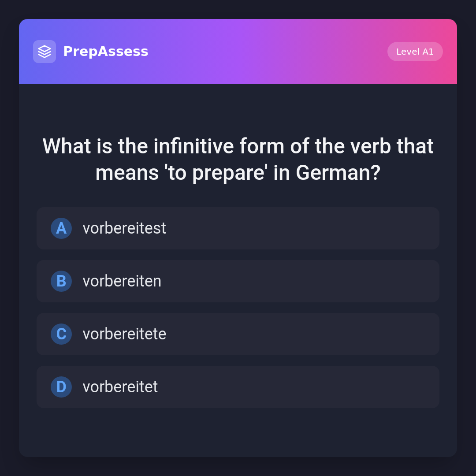Select the letter A circle badge
Viewport: 476px width, 476px height.
tap(61, 228)
